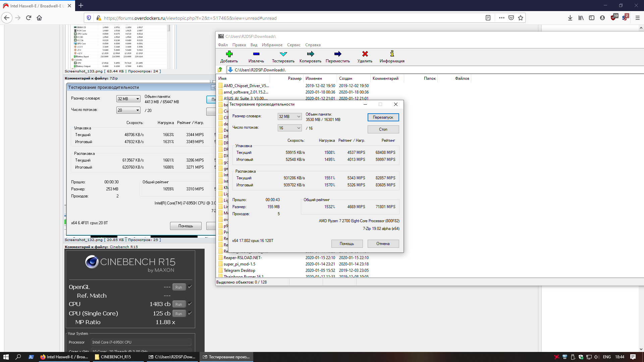Click the Извлечь (Extract) blue minus icon
644x362 pixels.
point(256,54)
